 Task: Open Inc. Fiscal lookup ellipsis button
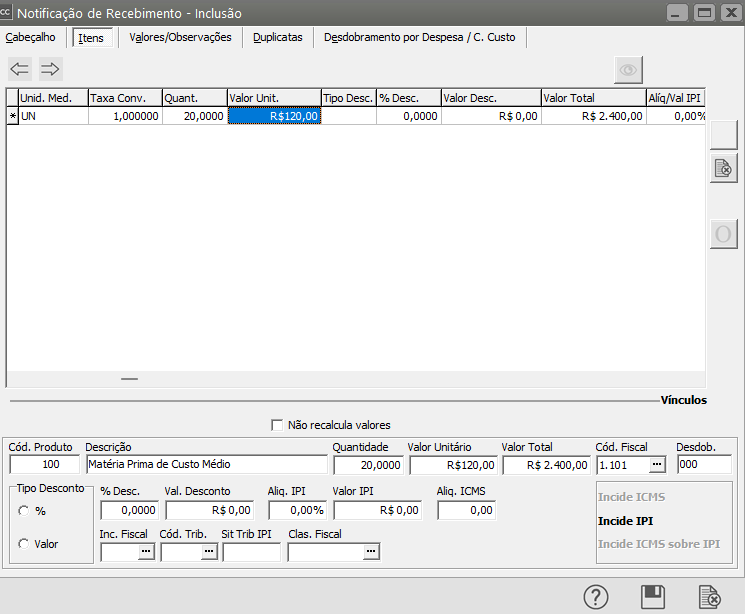(145, 551)
